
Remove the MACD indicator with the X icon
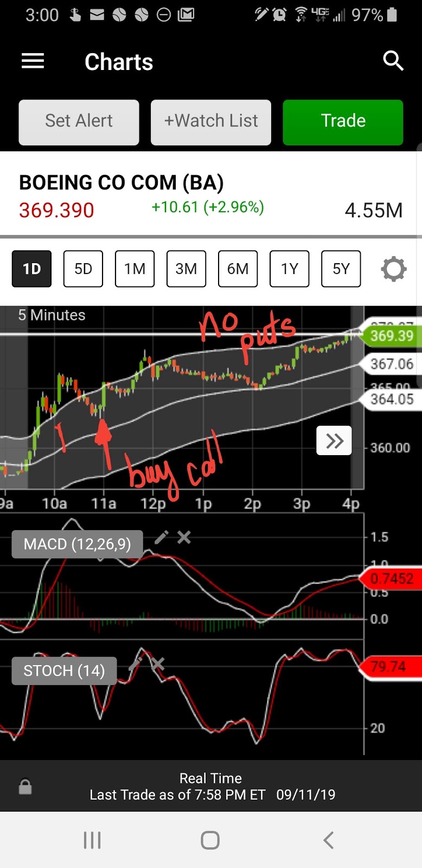184,537
